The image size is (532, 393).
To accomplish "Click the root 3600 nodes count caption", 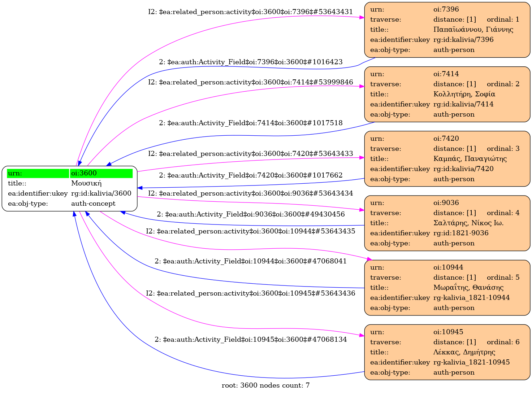I will pos(265,385).
